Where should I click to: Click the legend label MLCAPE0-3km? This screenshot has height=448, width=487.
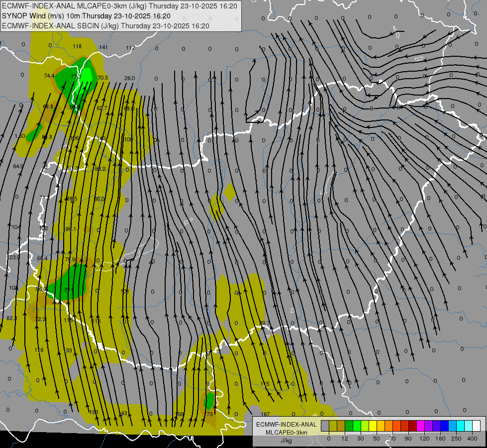point(286,433)
